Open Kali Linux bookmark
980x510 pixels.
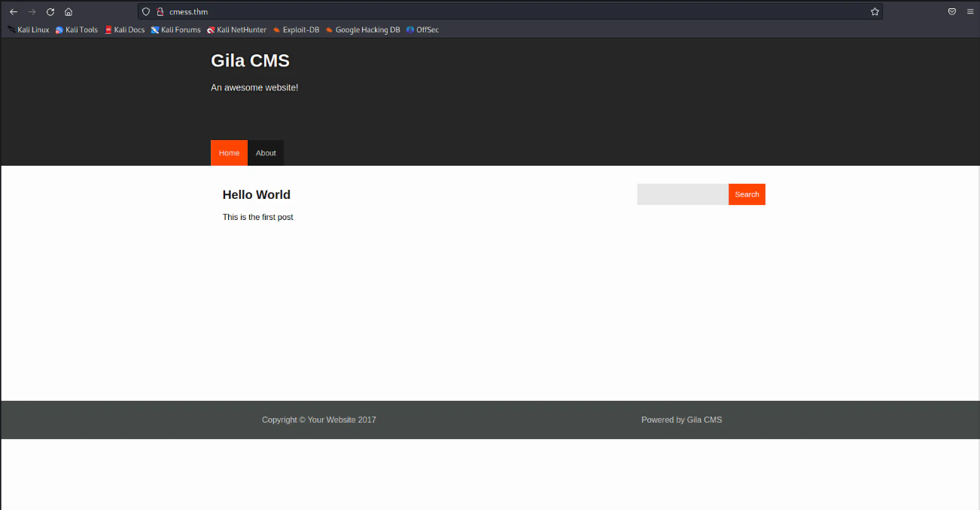[x=29, y=30]
